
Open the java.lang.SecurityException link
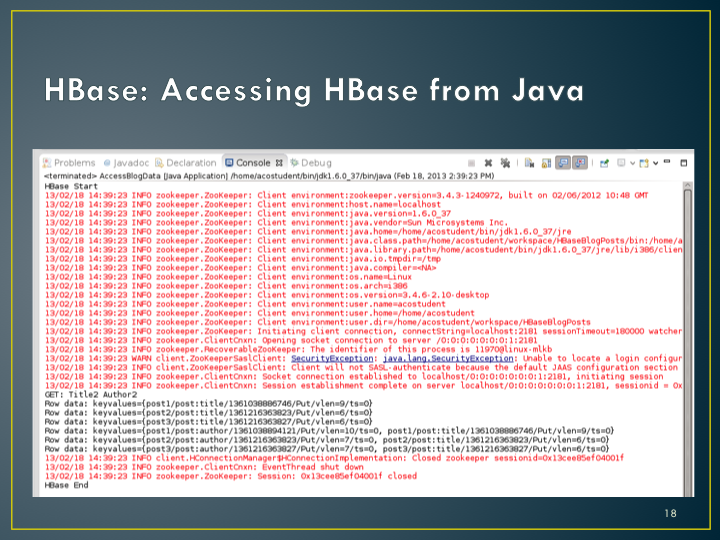click(x=448, y=358)
